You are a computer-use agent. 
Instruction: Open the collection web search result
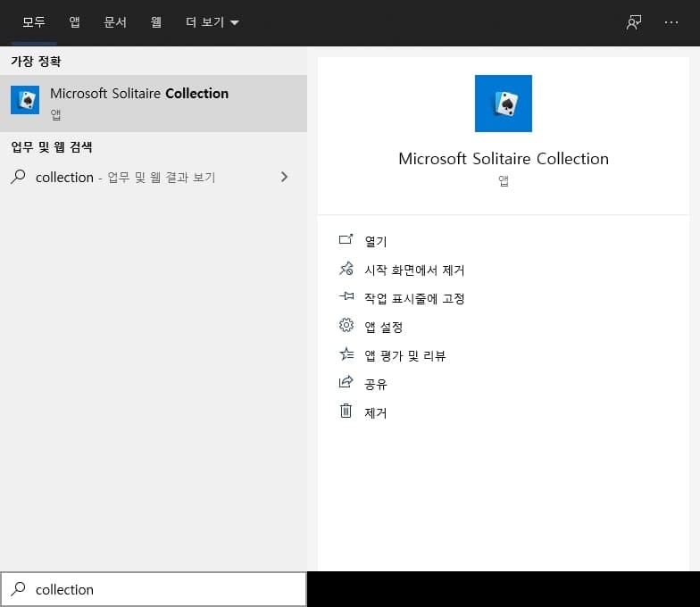pyautogui.click(x=154, y=177)
